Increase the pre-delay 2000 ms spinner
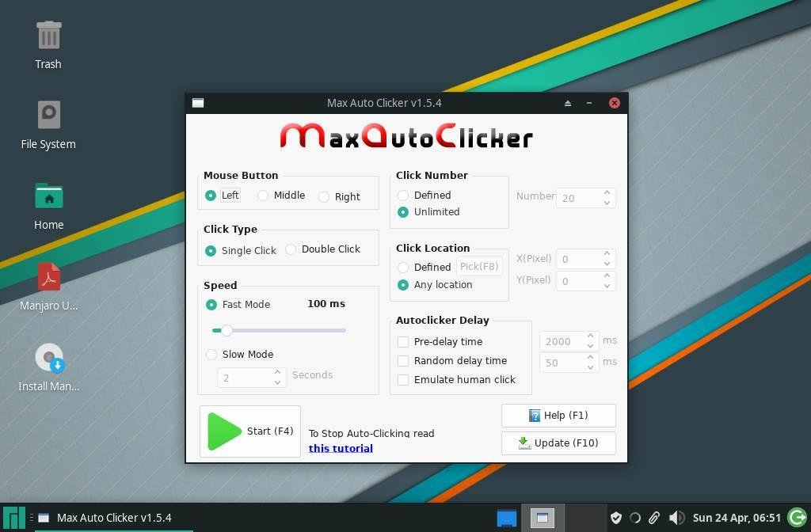 [590, 336]
